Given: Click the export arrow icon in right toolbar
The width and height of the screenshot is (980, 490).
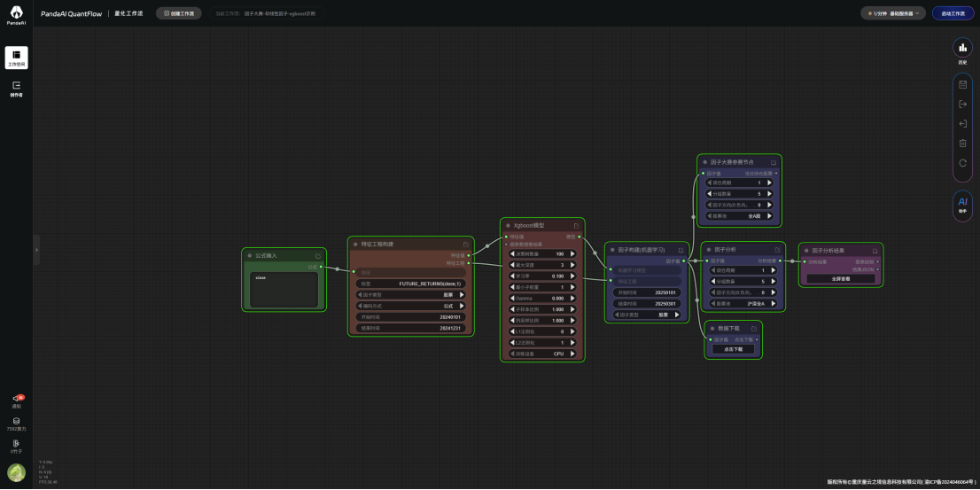Looking at the screenshot, I should 962,104.
